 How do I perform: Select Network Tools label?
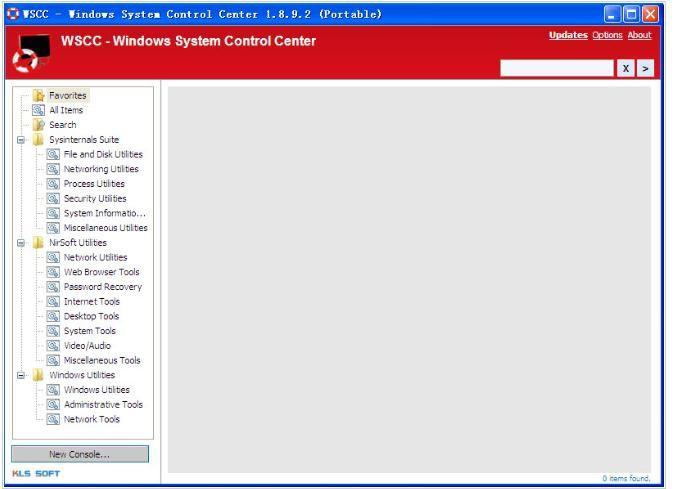tap(92, 420)
